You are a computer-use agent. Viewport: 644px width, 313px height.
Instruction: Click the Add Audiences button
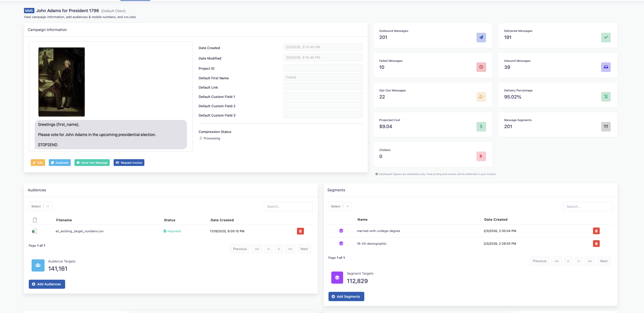pyautogui.click(x=47, y=284)
